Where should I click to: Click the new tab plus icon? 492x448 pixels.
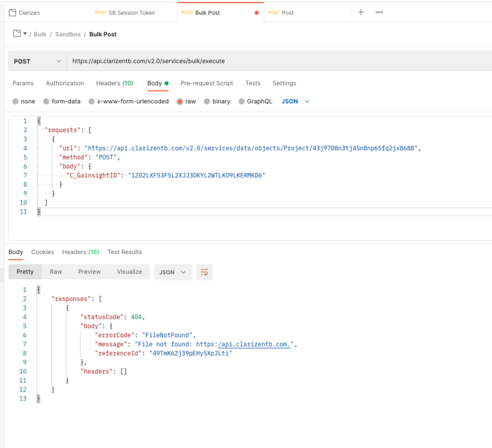361,12
